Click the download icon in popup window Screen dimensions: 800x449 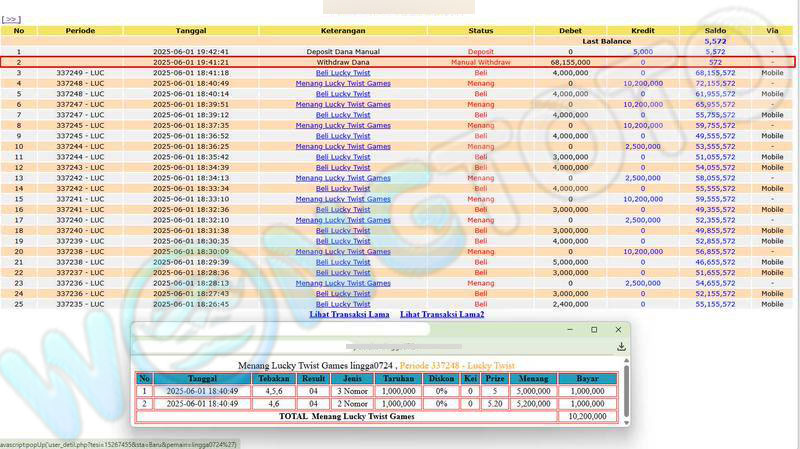(x=621, y=346)
